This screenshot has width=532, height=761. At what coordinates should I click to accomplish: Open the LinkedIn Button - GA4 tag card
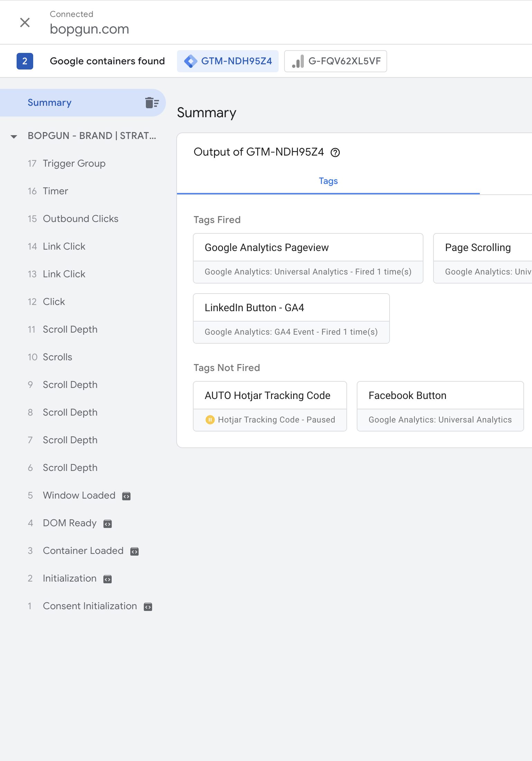tap(291, 318)
